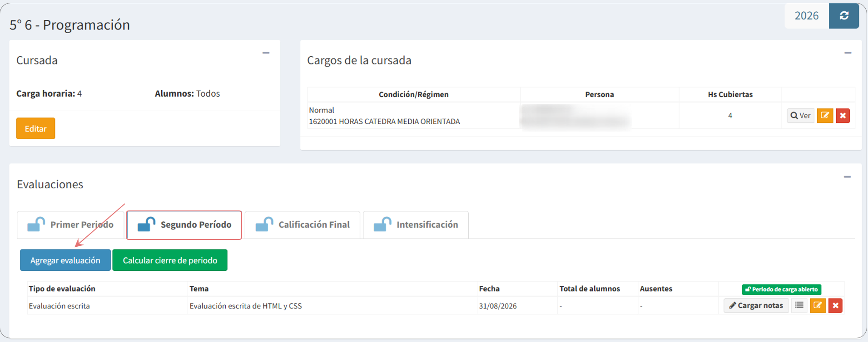This screenshot has height=342, width=868.
Task: Collapse the Evaluaciones panel
Action: click(x=847, y=177)
